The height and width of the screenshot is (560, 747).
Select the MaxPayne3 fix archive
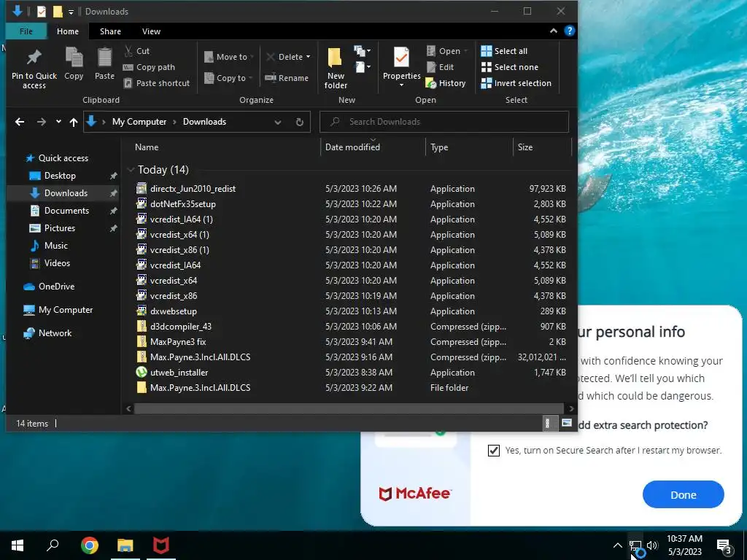coord(178,341)
